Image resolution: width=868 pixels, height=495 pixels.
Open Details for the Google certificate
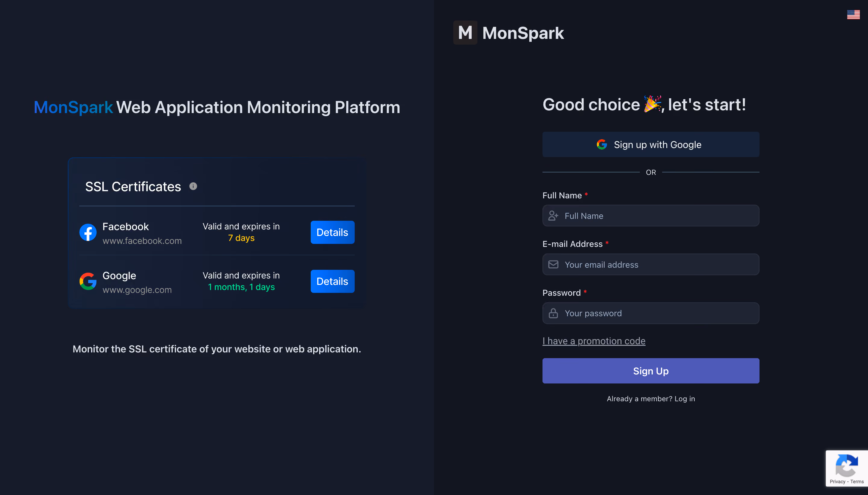[x=332, y=282]
